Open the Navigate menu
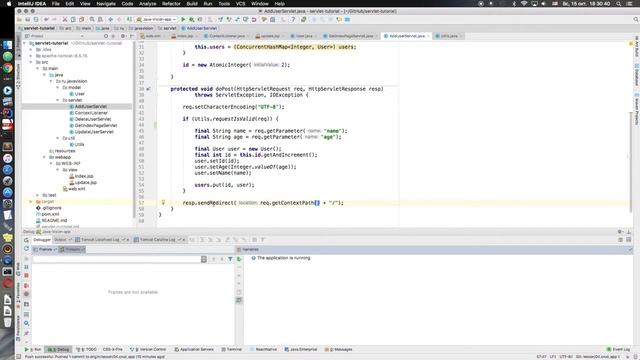Viewport: 640px width, 360px height. (x=106, y=4)
